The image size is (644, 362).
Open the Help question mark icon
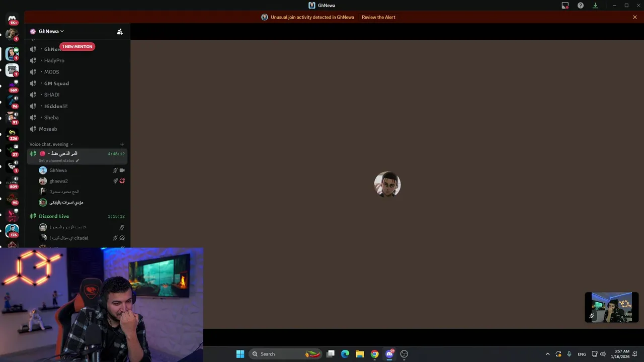pos(581,6)
